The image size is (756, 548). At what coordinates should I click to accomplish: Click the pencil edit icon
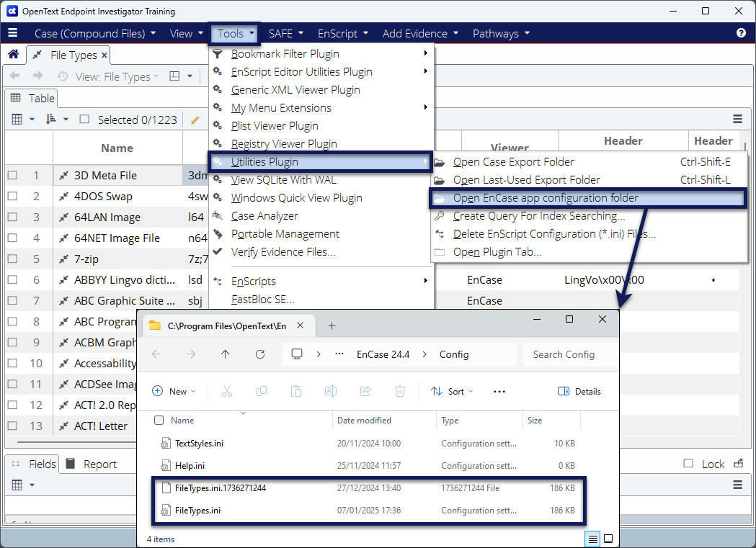[x=195, y=120]
